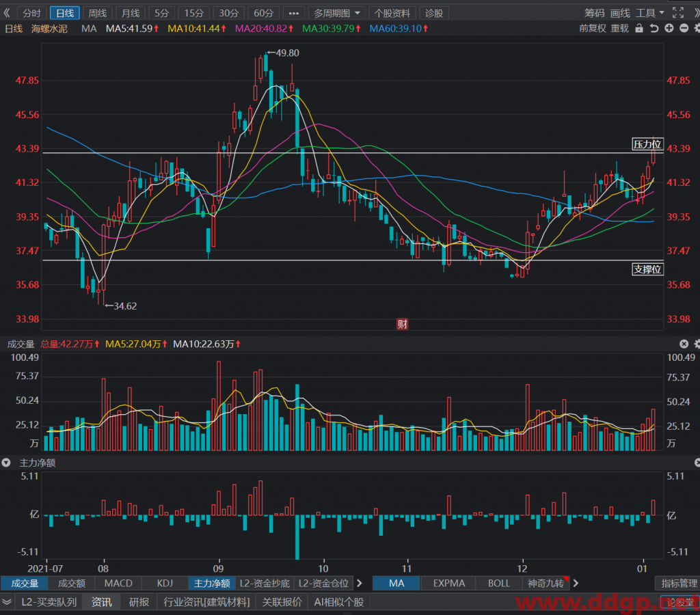Open 筹码 chip distribution
Image resolution: width=700 pixels, height=615 pixels.
tap(594, 13)
